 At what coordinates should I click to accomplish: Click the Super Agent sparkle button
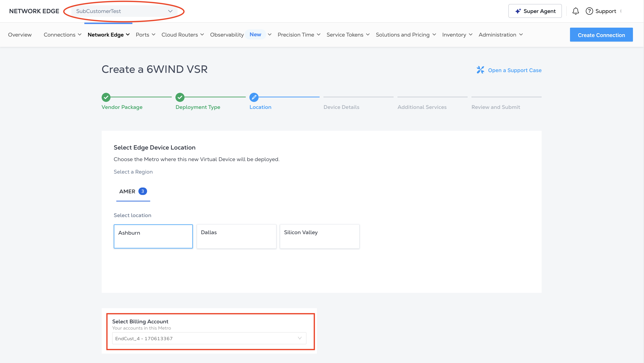click(535, 11)
